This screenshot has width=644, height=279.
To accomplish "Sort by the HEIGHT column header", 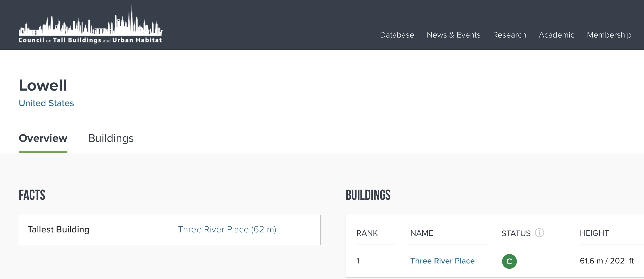I will point(594,233).
